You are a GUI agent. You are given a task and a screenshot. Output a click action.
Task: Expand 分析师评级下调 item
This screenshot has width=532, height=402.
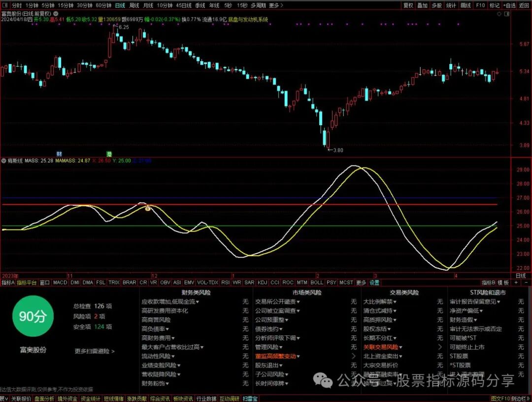click(x=277, y=338)
